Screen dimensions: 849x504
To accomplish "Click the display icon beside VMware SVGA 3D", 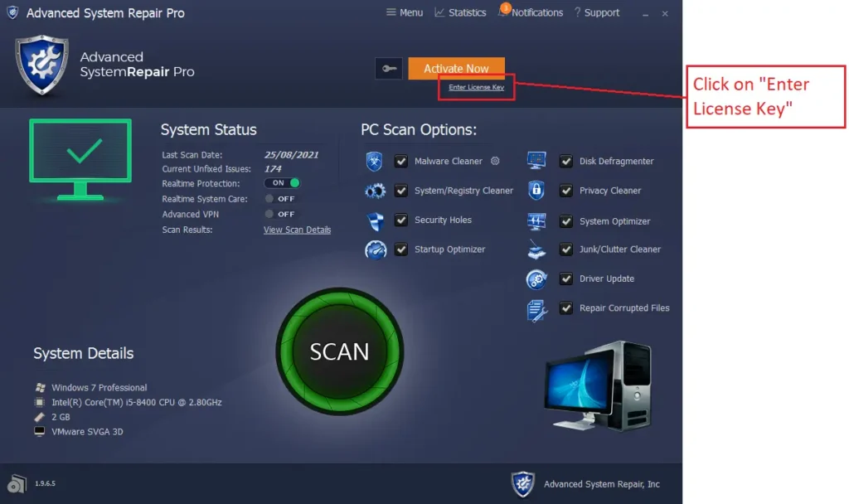I will click(40, 431).
